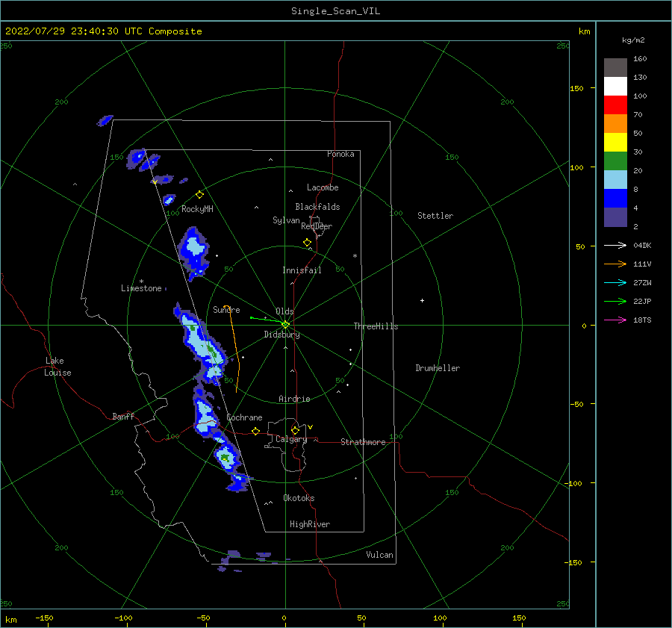The height and width of the screenshot is (628, 672).
Task: Click the Single_Scan_VIL title
Action: pos(335,11)
